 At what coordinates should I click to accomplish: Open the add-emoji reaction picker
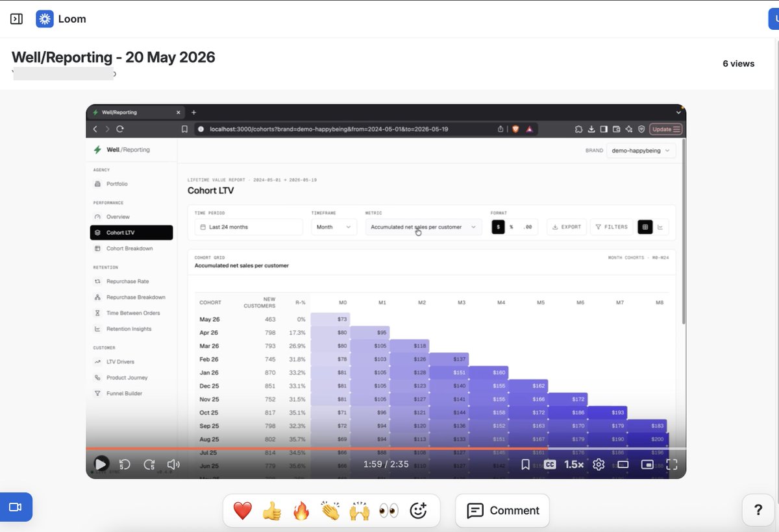(x=419, y=511)
